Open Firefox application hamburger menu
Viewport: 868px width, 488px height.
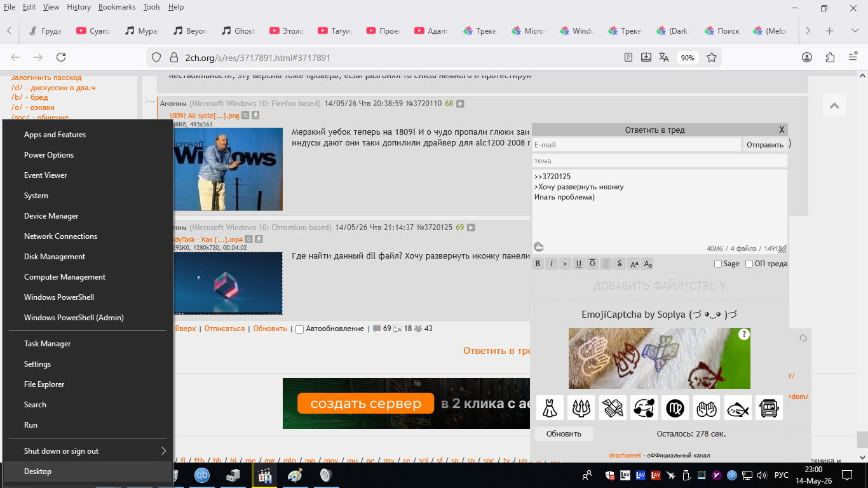point(853,57)
